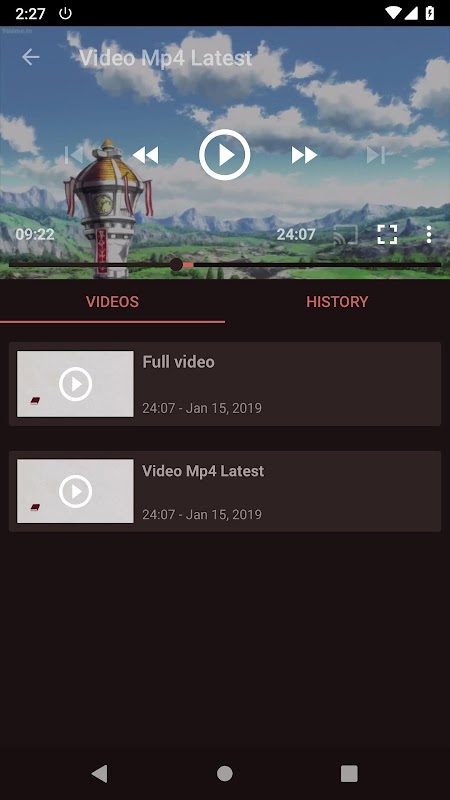Open recent apps with the square button
Screen dimensions: 450x800
349,773
